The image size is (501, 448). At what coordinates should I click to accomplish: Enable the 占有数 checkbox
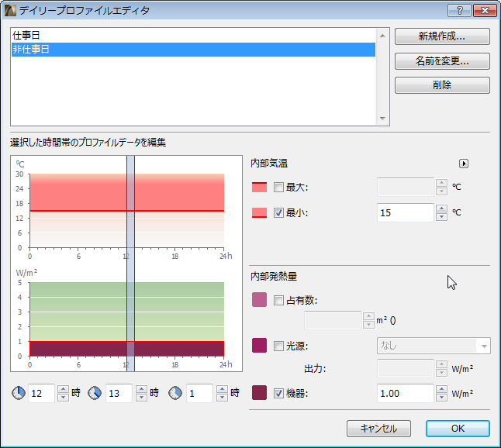(278, 300)
